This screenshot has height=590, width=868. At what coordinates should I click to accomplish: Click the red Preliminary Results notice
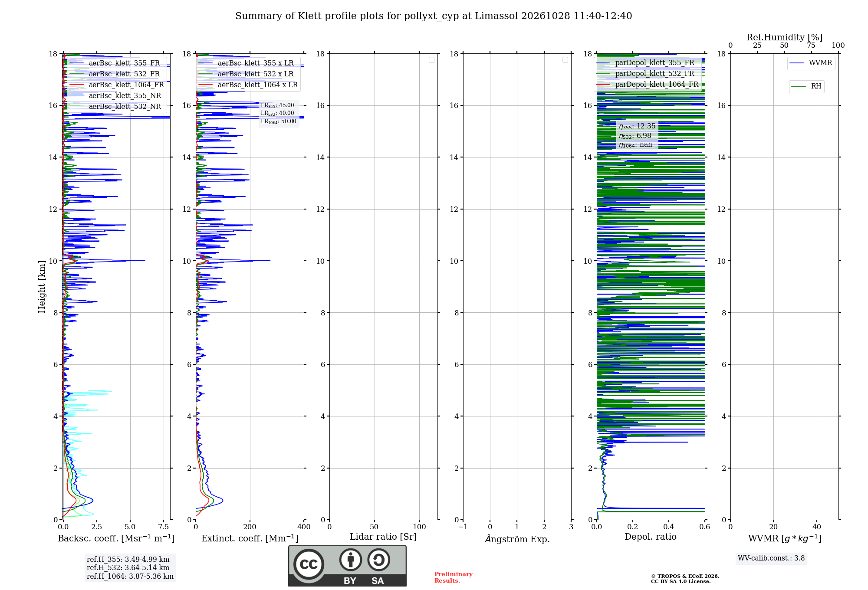[453, 577]
